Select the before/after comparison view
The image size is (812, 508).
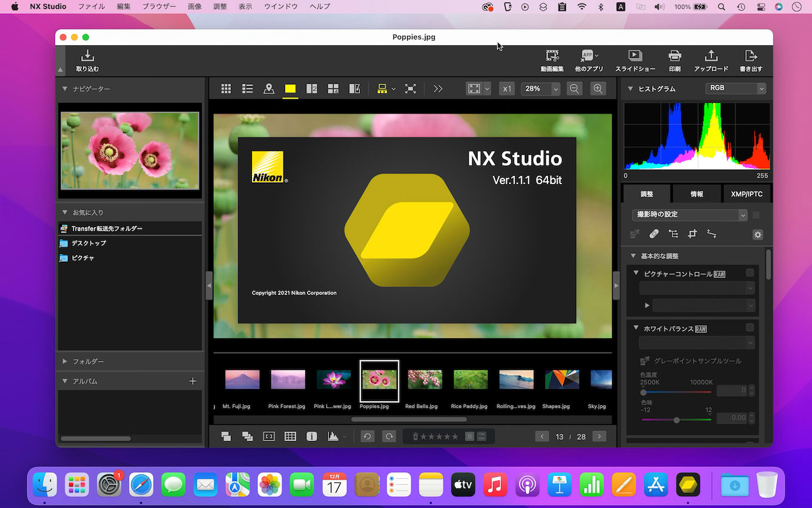pos(355,88)
